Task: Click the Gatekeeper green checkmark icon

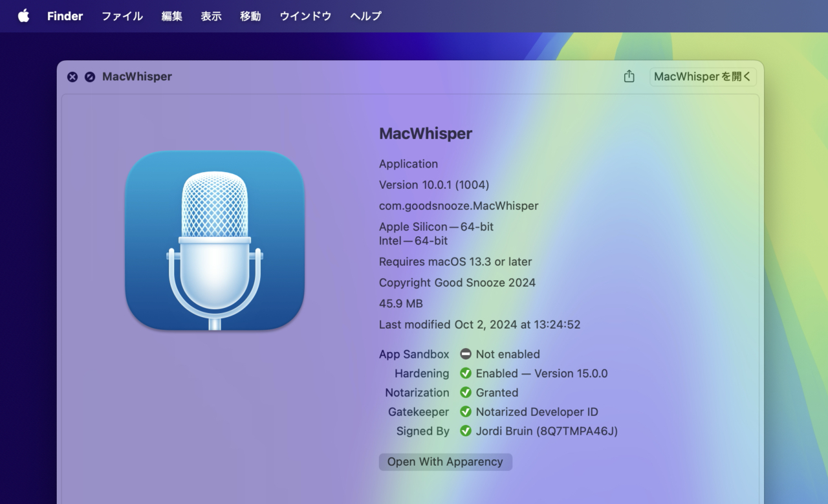Action: [466, 412]
